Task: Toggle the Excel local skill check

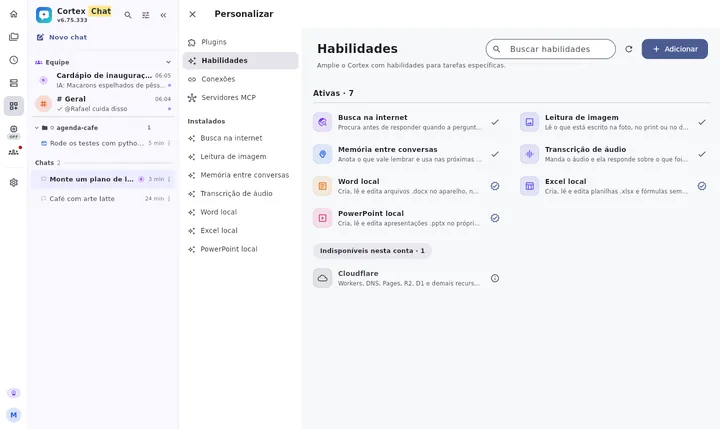Action: point(702,186)
